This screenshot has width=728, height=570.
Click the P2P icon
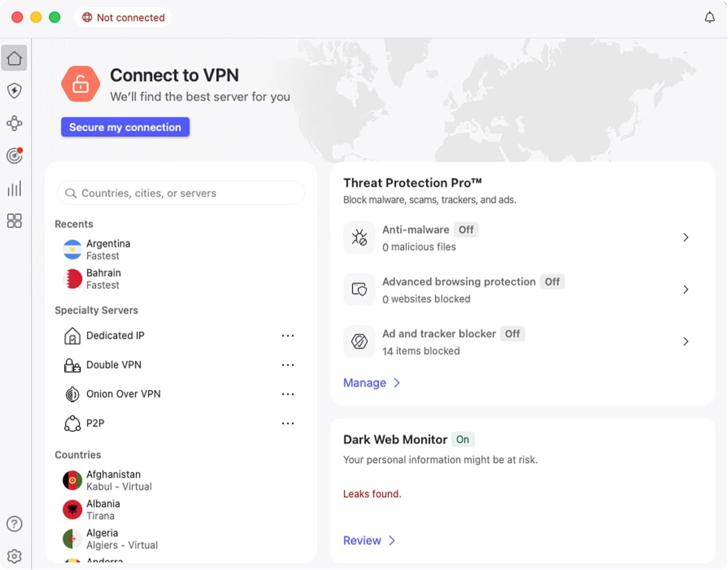pos(72,423)
